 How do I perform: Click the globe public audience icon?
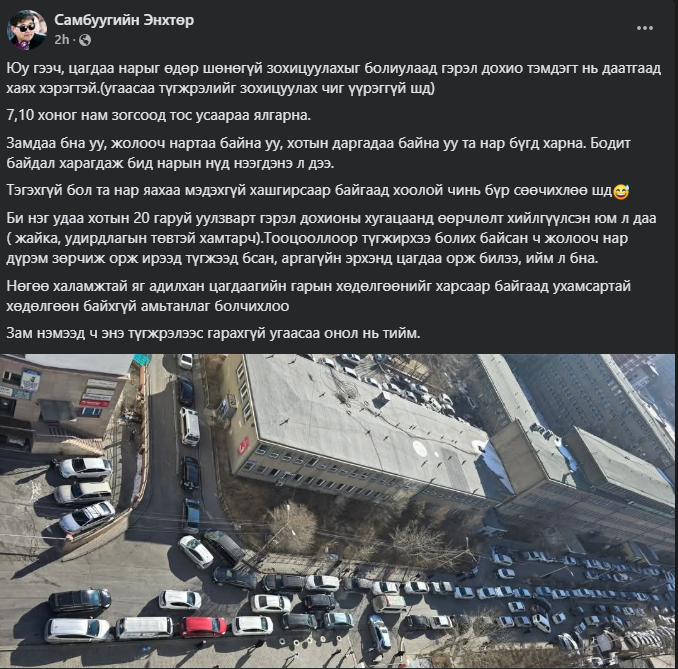tap(85, 40)
